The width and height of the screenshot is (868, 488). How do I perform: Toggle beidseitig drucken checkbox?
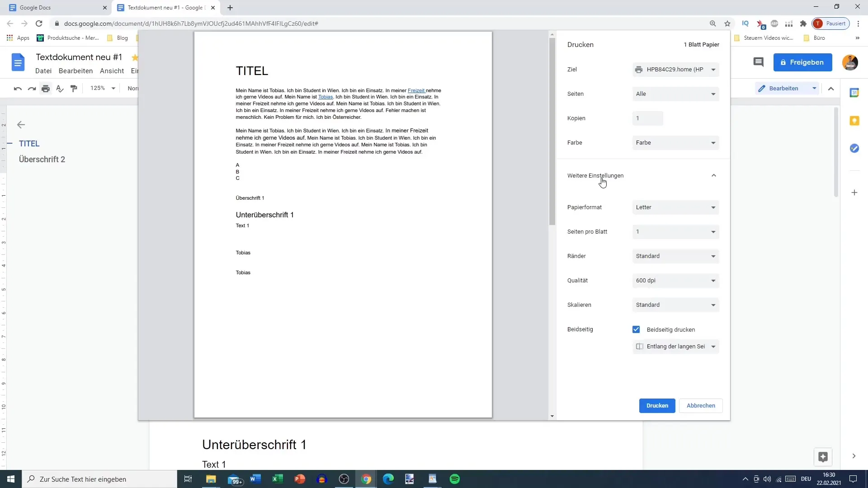[x=636, y=329]
